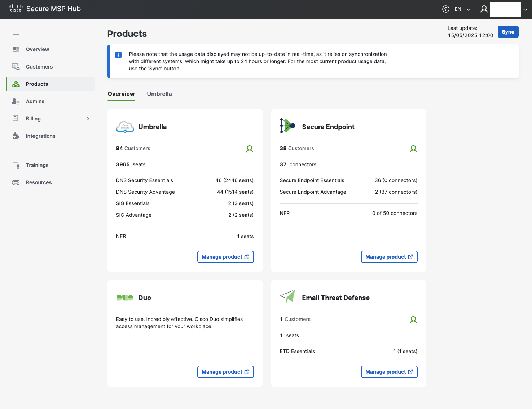532x409 pixels.
Task: Expand the Billing submenu chevron
Action: coord(88,119)
